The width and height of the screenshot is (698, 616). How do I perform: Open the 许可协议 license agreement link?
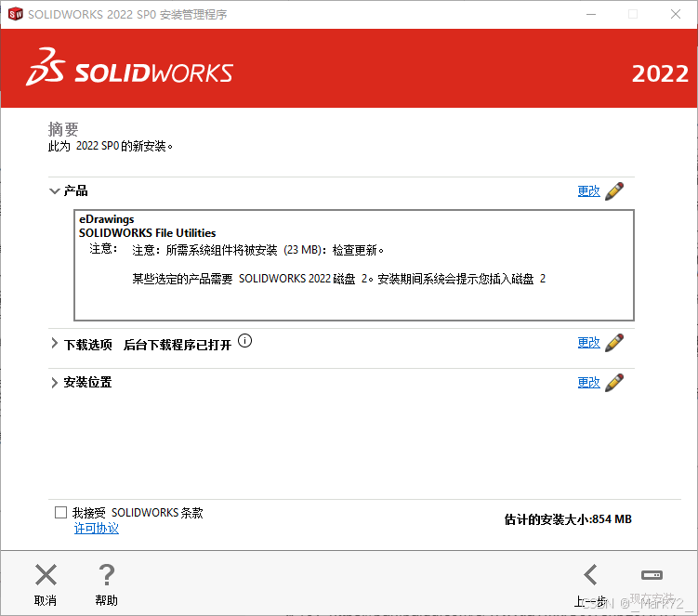point(97,529)
